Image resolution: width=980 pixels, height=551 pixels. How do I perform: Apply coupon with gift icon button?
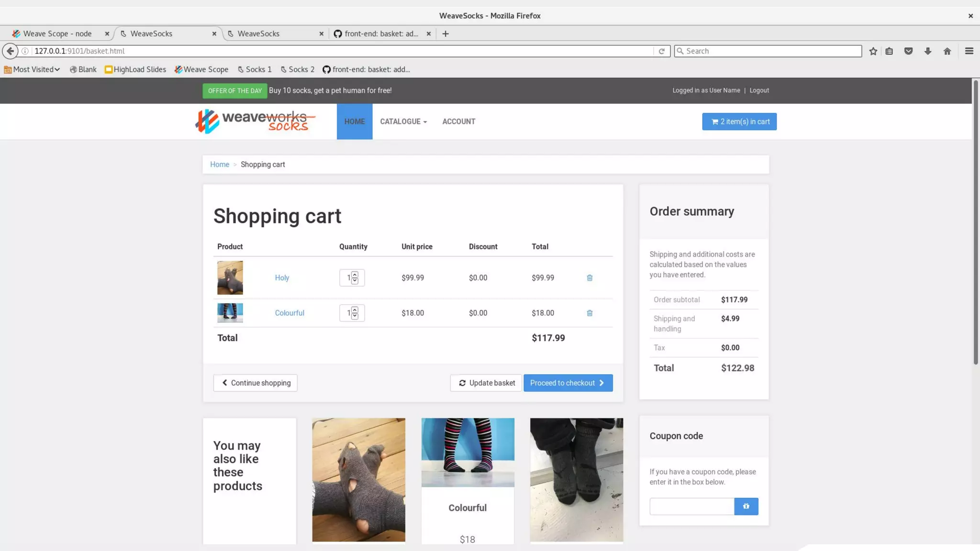(x=746, y=506)
